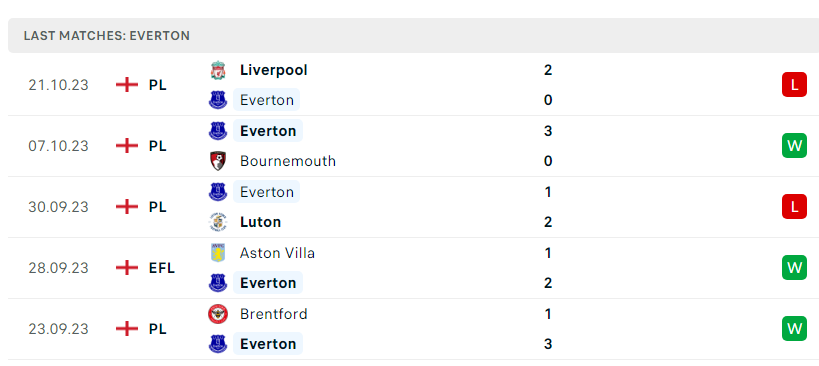Screen dimensions: 819x366
Task: Click the England flag beside EFL
Action: click(x=127, y=268)
